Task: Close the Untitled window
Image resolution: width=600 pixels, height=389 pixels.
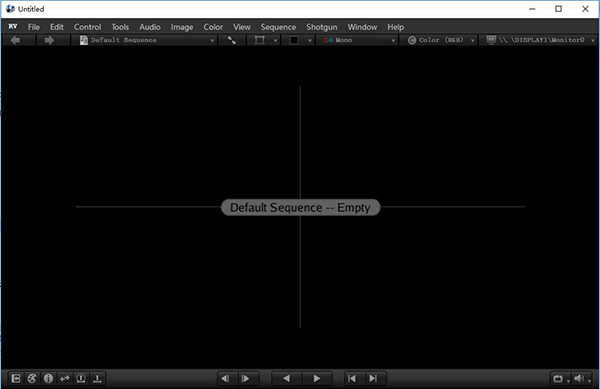Action: [x=585, y=9]
